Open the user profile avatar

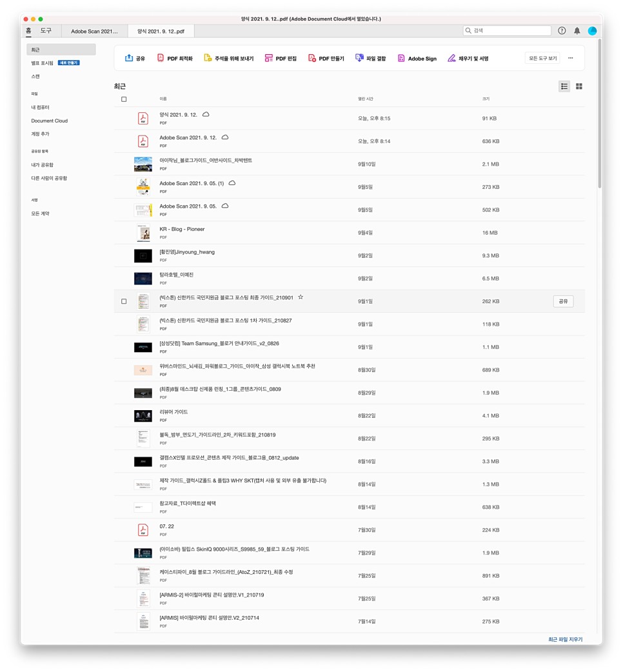click(592, 30)
